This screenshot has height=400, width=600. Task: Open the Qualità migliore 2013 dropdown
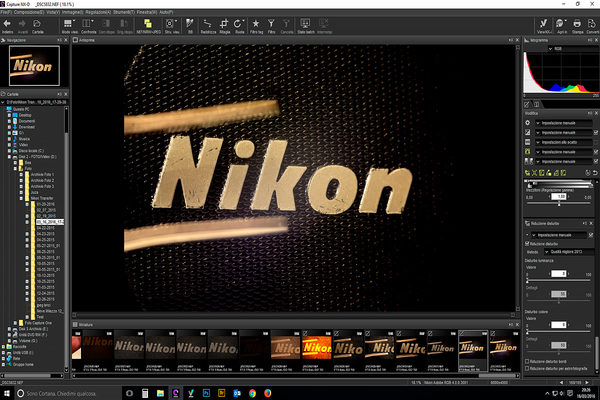coord(565,251)
